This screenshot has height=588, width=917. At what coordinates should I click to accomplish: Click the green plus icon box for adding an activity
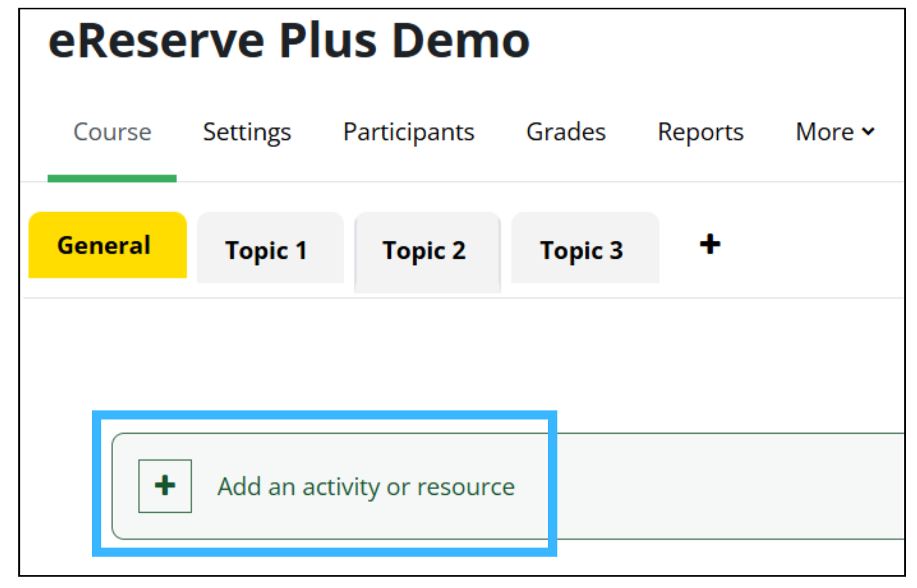pyautogui.click(x=165, y=486)
